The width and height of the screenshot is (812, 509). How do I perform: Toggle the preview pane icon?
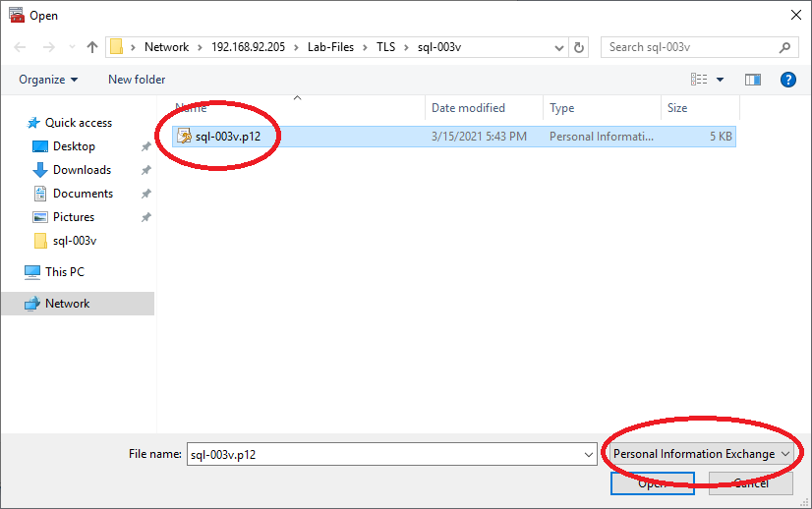coord(753,80)
